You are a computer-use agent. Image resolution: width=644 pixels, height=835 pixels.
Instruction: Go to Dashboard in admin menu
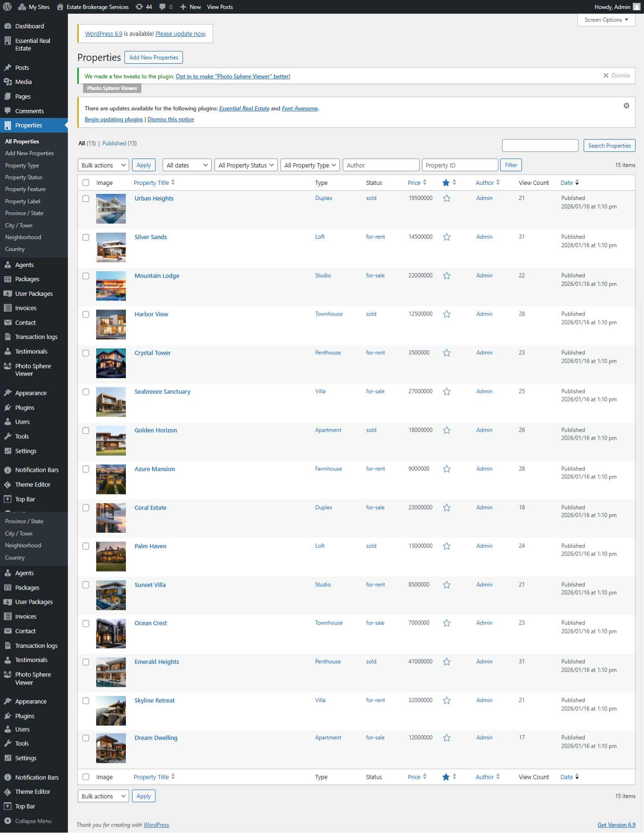(29, 26)
